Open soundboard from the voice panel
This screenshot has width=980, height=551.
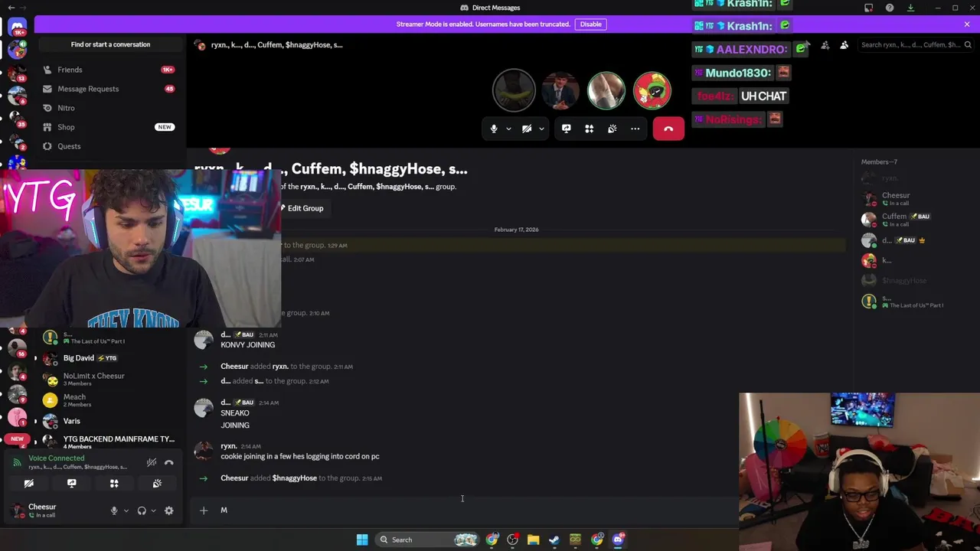tap(157, 484)
